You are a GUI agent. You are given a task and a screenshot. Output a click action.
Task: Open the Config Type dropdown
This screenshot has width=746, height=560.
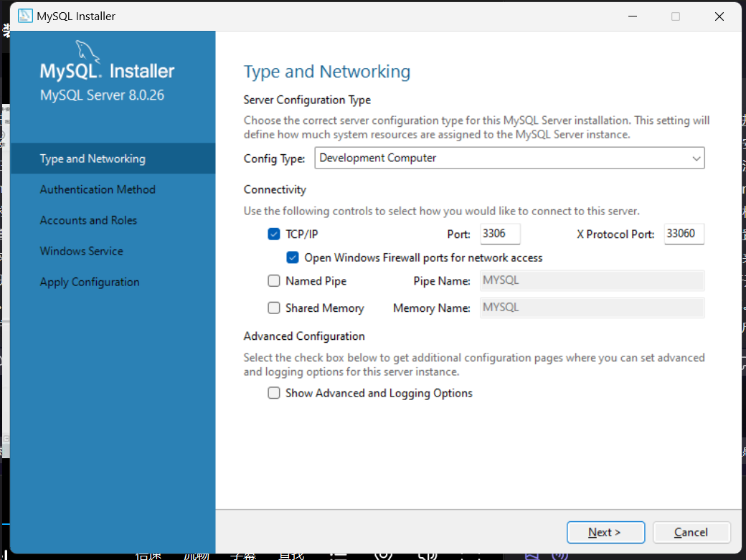509,158
